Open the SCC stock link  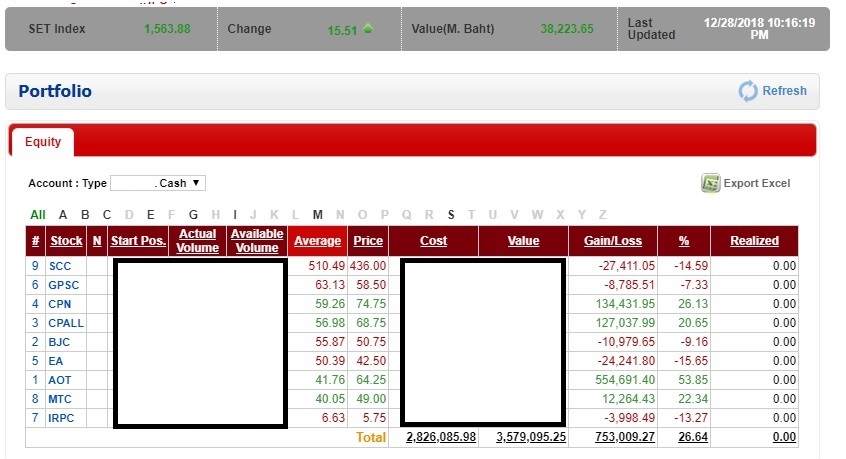click(60, 266)
